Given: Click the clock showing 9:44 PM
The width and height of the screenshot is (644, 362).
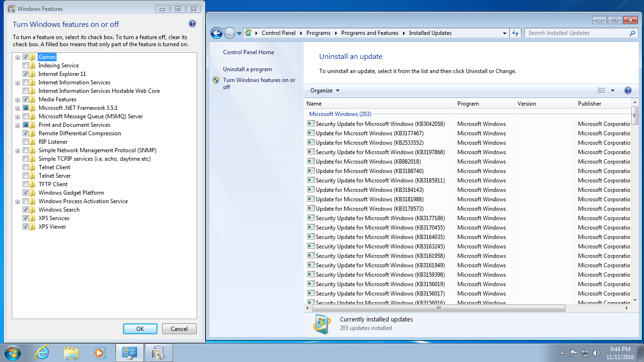Looking at the screenshot, I should coord(620,349).
